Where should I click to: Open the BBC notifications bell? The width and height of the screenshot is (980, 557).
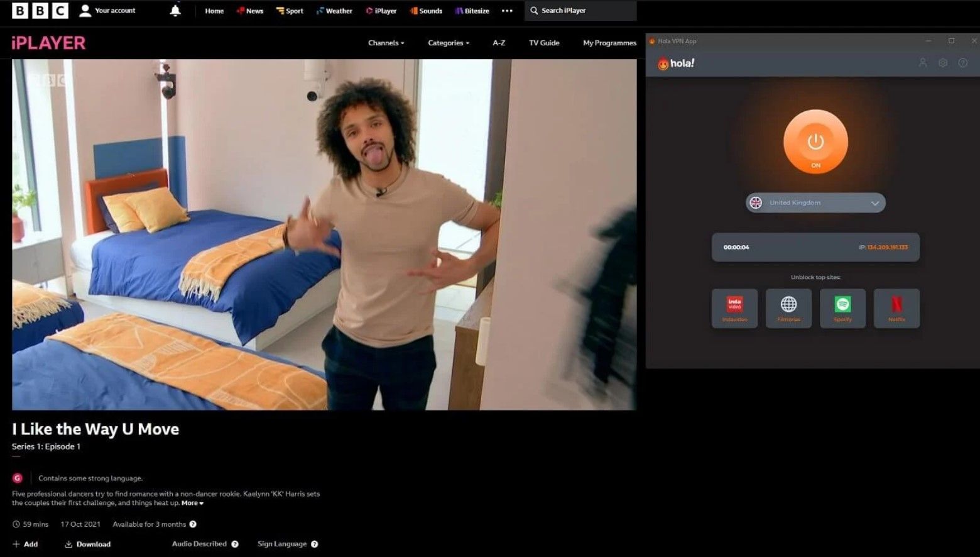pos(175,11)
